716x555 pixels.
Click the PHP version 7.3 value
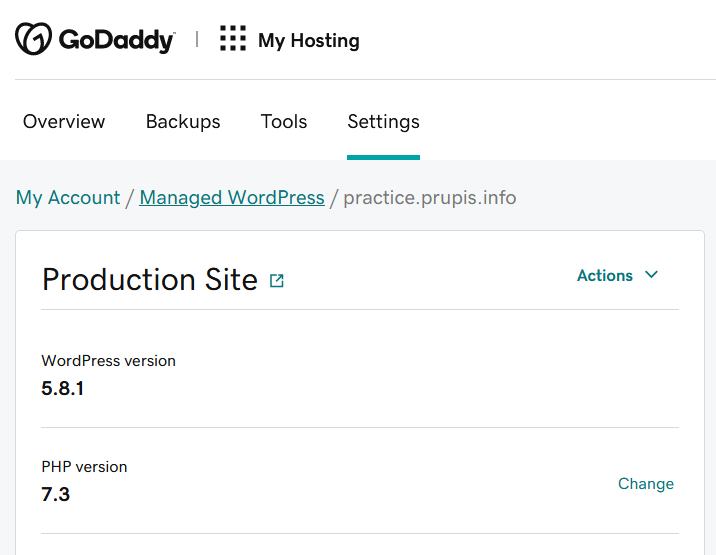point(56,495)
